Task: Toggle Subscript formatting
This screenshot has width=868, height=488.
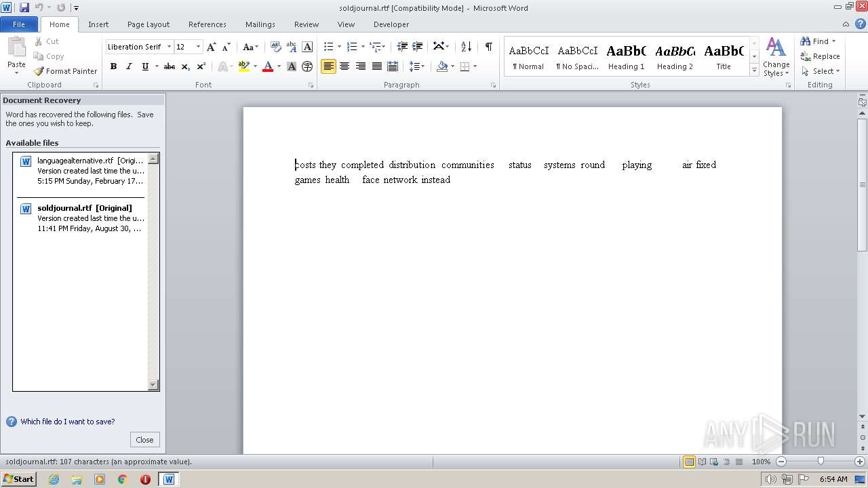Action: pyautogui.click(x=186, y=66)
